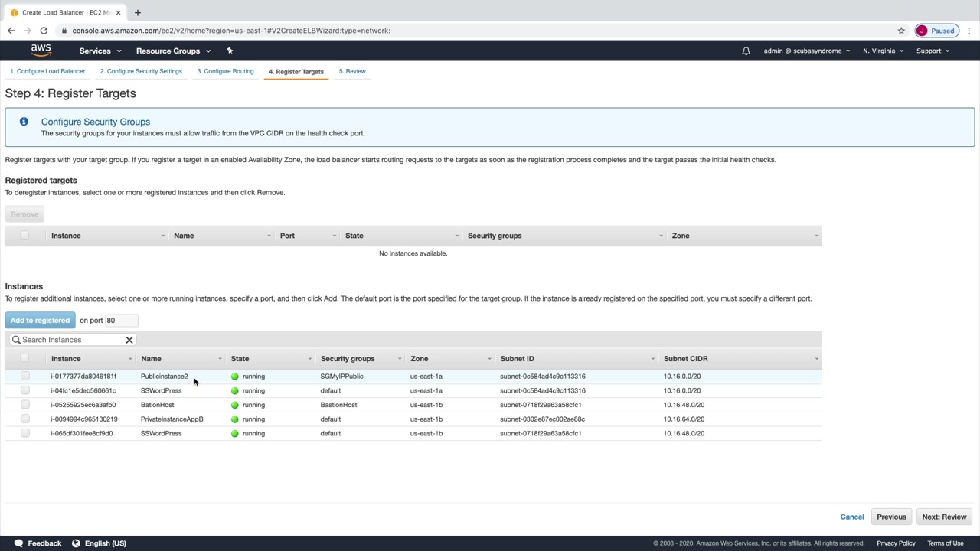Sort registered targets by Port column
980x551 pixels.
[308, 236]
